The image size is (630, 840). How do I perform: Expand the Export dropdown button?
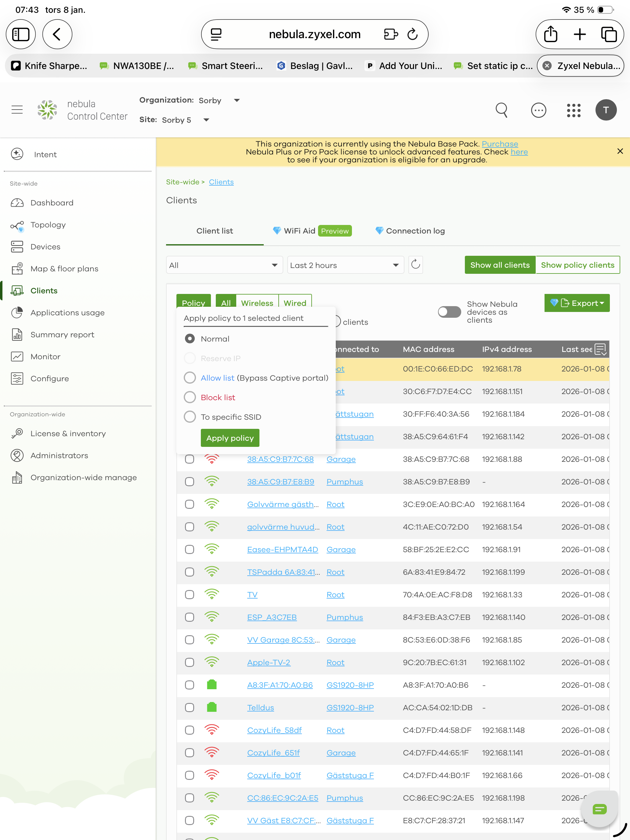[x=577, y=303]
